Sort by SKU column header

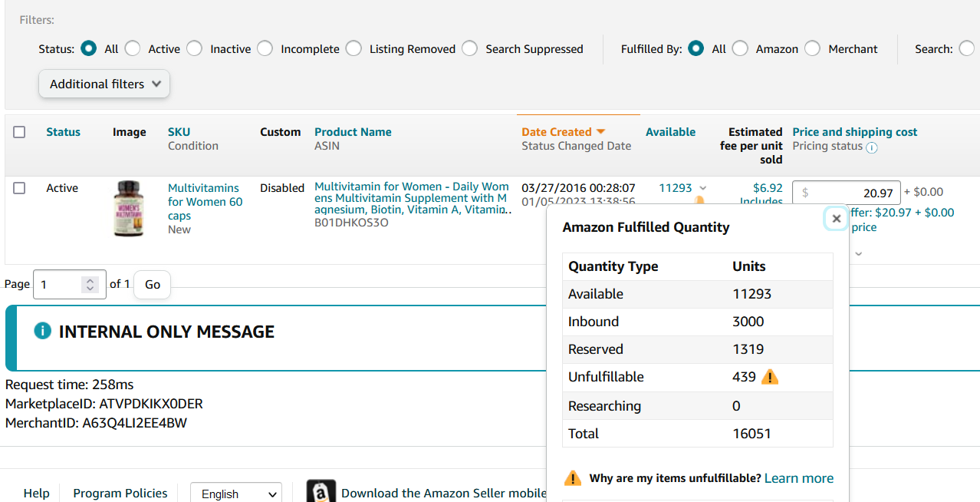click(x=179, y=132)
